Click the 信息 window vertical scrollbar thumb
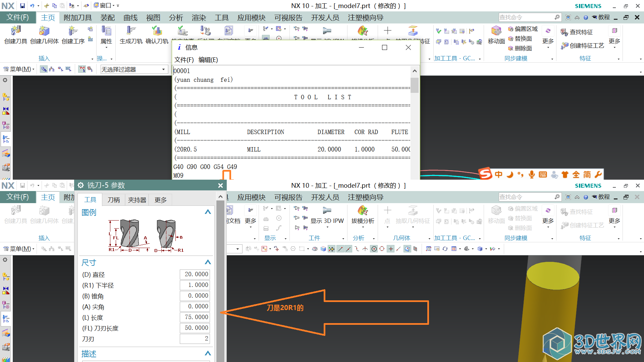The width and height of the screenshot is (644, 362). [x=415, y=85]
